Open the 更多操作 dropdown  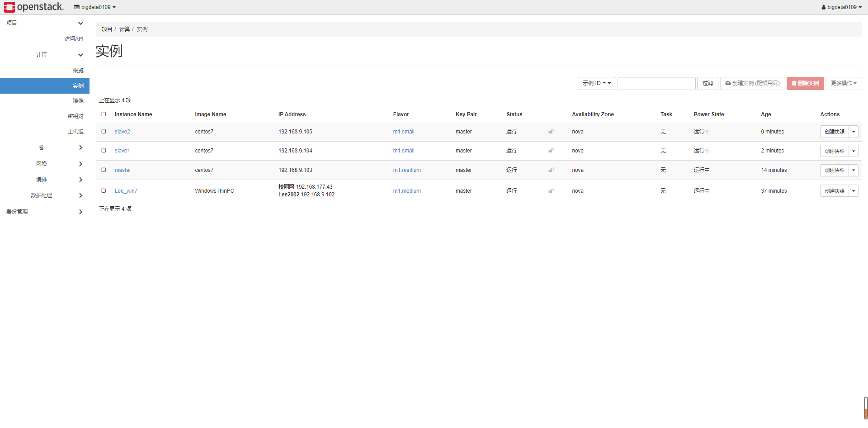[844, 83]
